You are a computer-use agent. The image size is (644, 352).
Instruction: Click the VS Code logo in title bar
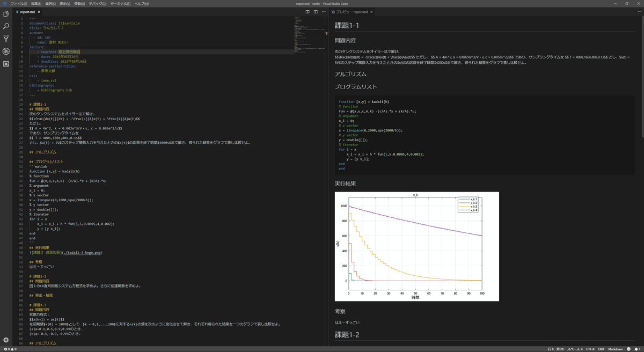(4, 3)
